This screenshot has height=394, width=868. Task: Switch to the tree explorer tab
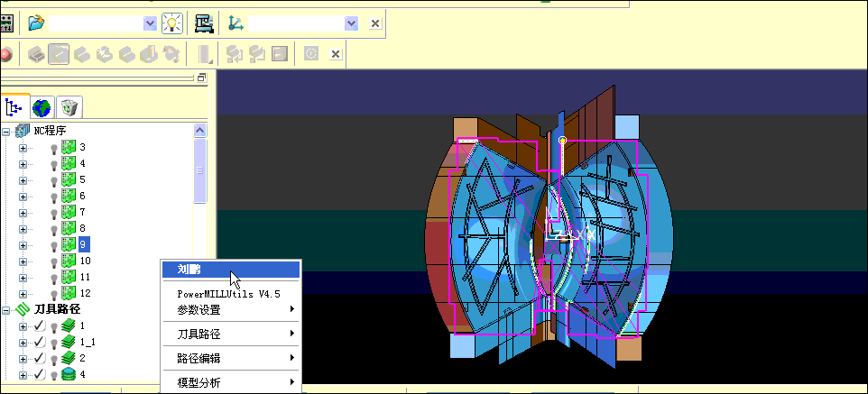[x=12, y=106]
